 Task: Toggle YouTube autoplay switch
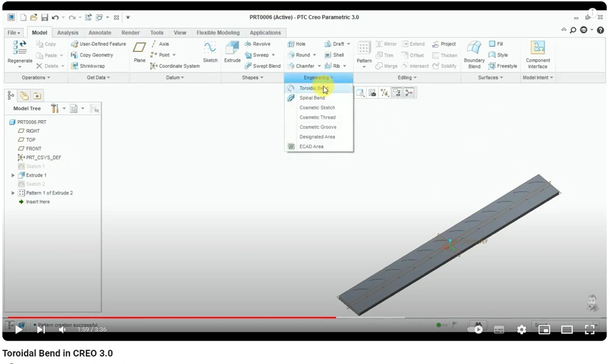(475, 330)
